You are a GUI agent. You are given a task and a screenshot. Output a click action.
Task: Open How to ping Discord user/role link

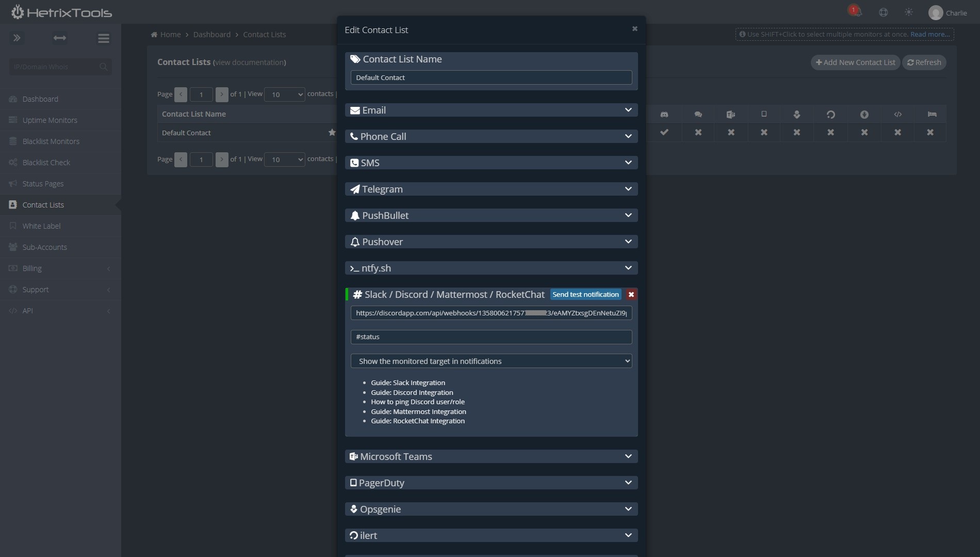417,402
